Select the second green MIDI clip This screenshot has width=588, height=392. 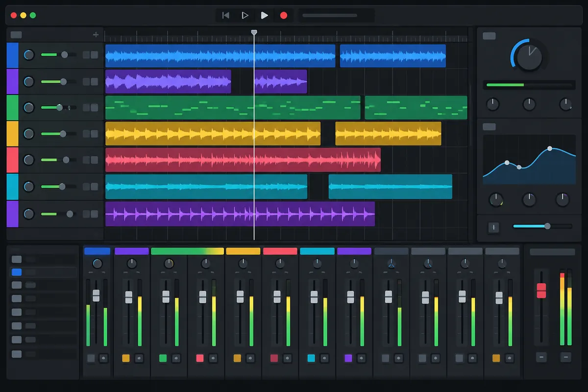pyautogui.click(x=416, y=108)
